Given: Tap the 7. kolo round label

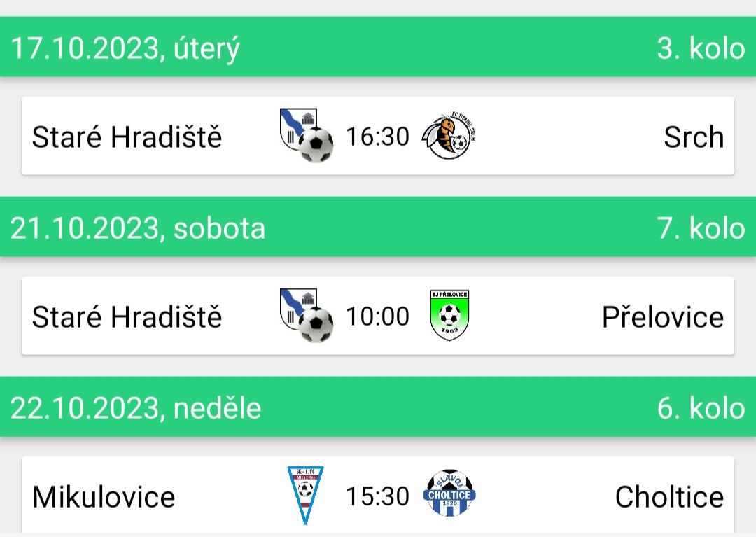Looking at the screenshot, I should [x=701, y=228].
